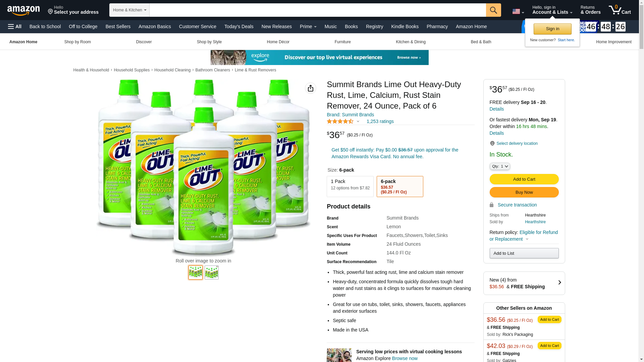Open the All hamburger menu
644x362 pixels.
[x=15, y=26]
